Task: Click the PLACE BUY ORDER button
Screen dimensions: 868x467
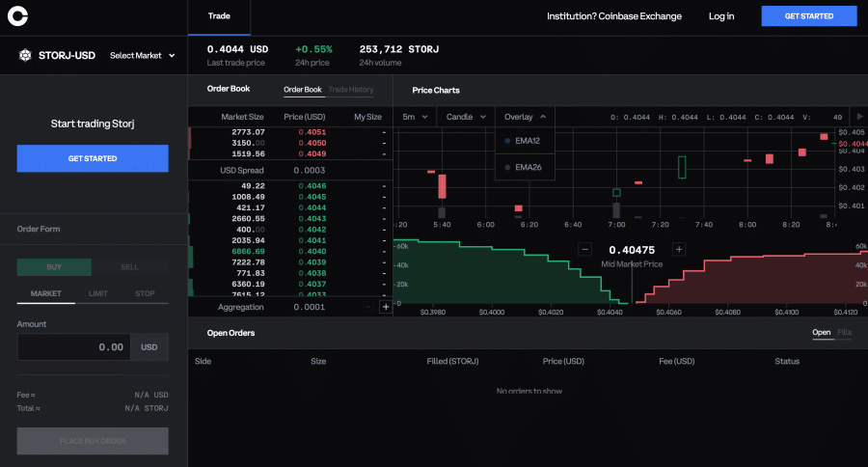Action: point(93,441)
